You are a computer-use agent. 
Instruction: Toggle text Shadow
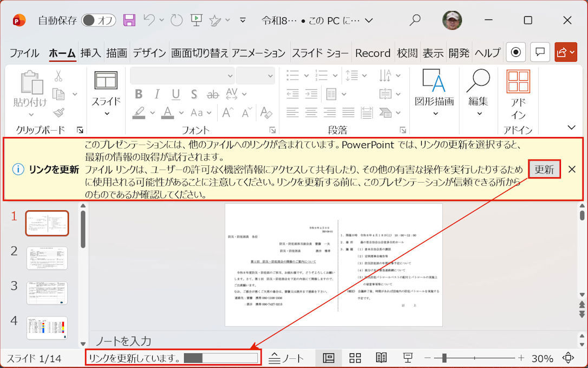click(194, 94)
